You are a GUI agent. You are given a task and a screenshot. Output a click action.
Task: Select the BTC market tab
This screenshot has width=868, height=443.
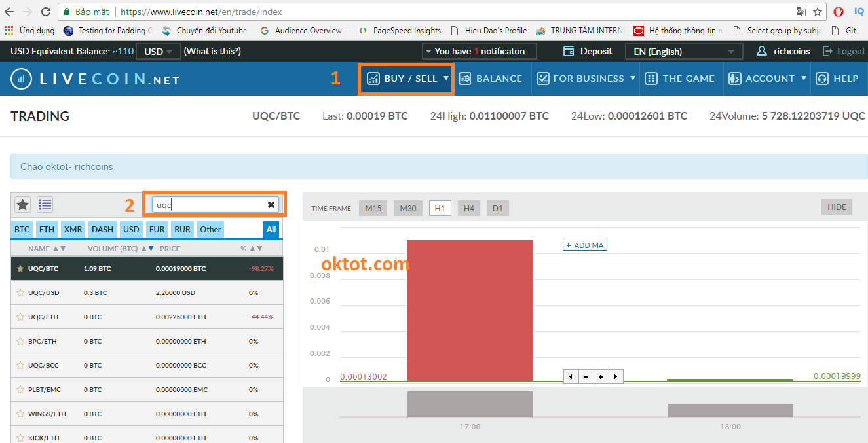pos(22,229)
